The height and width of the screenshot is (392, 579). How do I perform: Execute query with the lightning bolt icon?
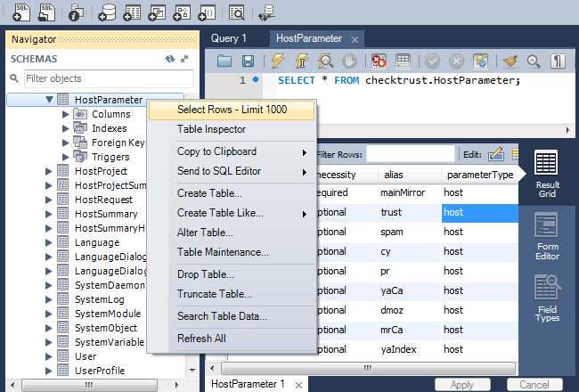[277, 61]
